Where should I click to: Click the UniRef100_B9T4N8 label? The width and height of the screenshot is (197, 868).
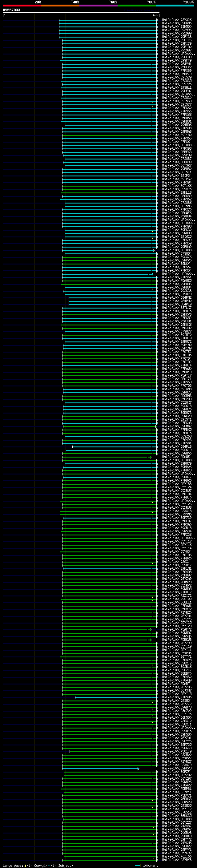coord(176,389)
